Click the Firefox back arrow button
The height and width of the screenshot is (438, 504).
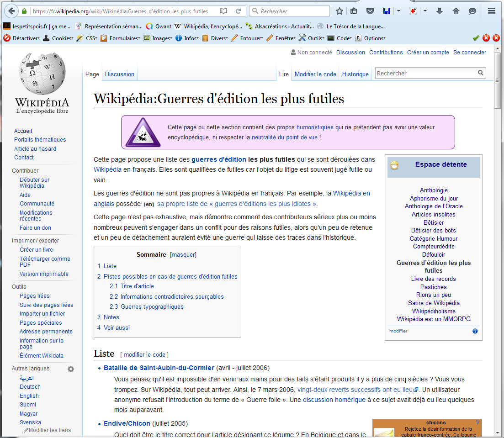pos(11,11)
